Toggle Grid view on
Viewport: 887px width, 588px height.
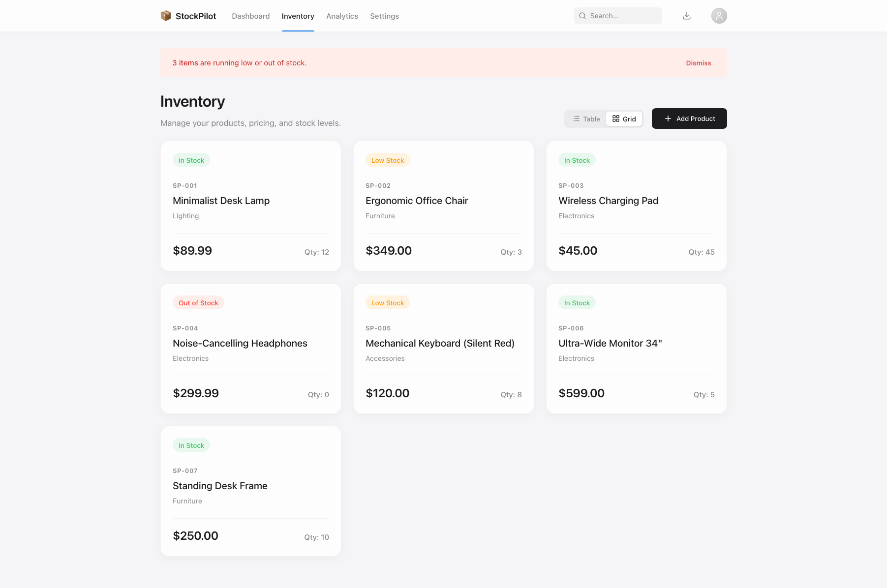coord(624,118)
